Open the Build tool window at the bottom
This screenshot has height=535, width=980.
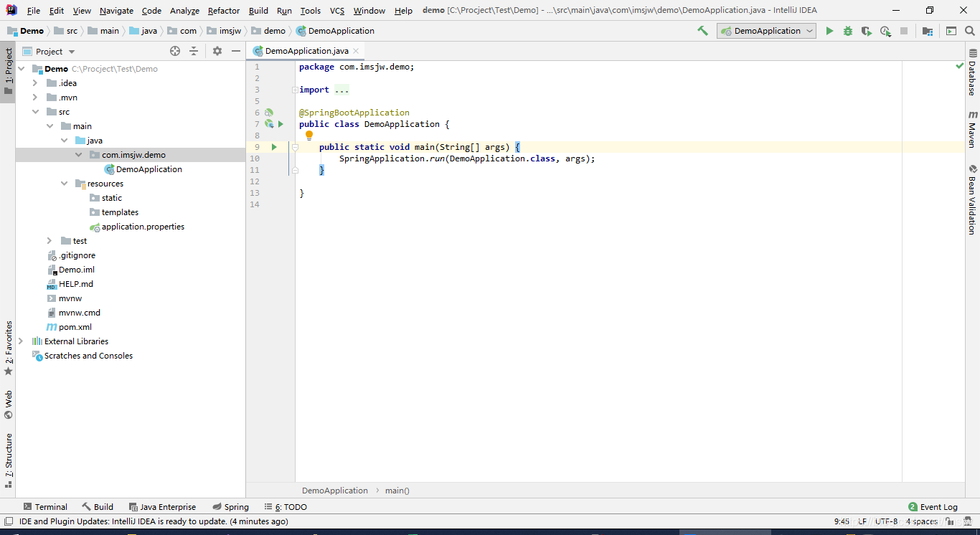click(x=98, y=506)
